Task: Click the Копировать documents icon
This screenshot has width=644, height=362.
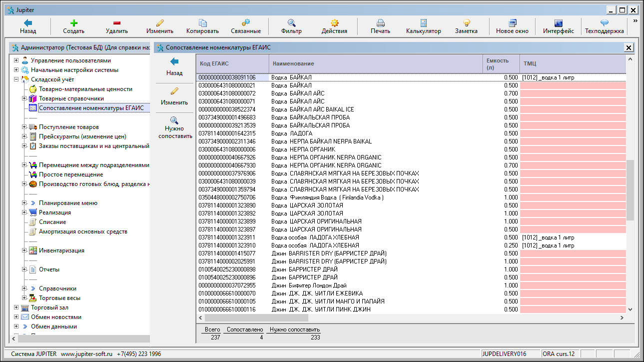Action: click(202, 23)
